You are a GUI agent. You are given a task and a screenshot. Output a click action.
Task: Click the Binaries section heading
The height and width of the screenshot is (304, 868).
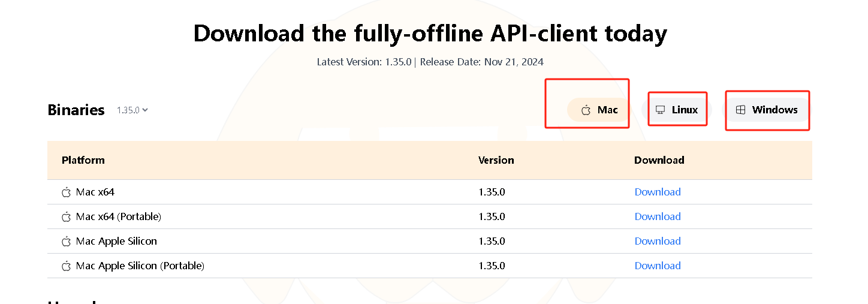pyautogui.click(x=76, y=110)
